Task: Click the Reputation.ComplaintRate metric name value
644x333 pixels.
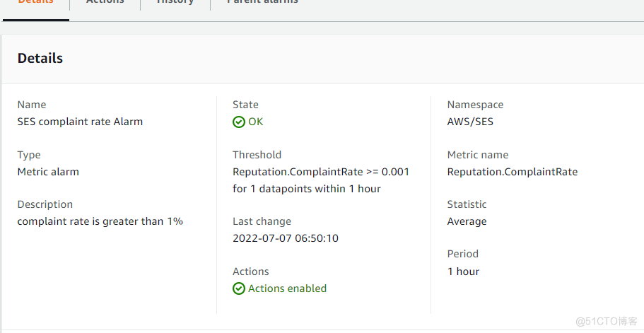Action: tap(513, 172)
